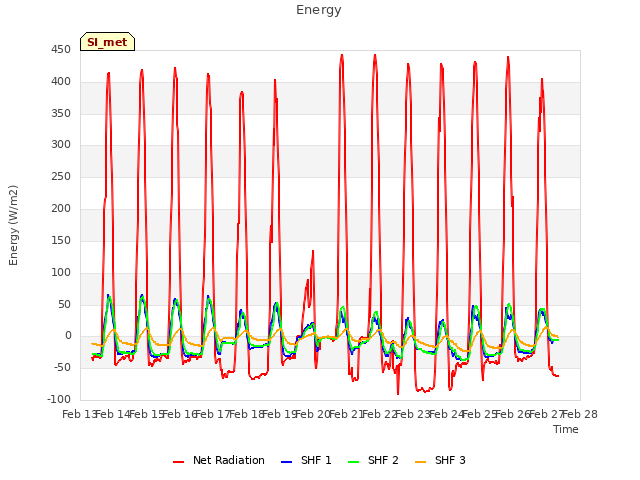
Task: Click the 50 y-axis tick label
Action: (64, 304)
